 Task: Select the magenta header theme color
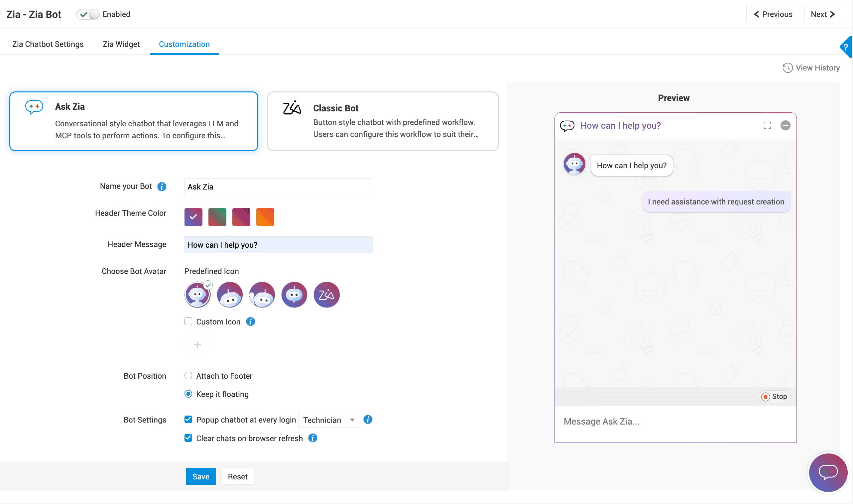(x=241, y=217)
